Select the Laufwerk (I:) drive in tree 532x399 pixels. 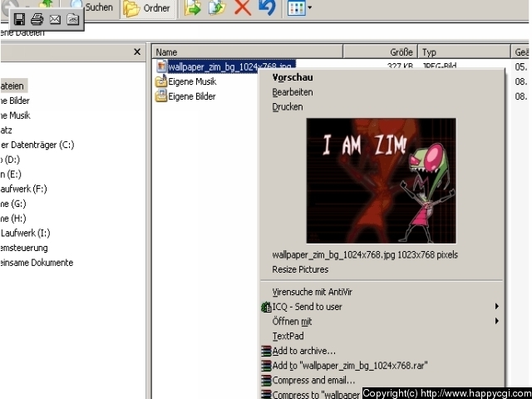click(25, 233)
